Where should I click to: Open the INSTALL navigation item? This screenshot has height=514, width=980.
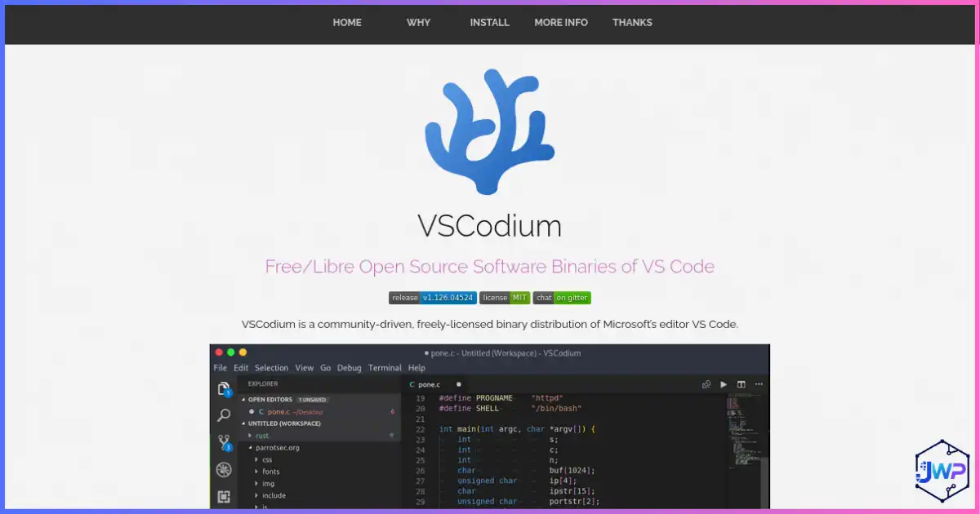489,23
